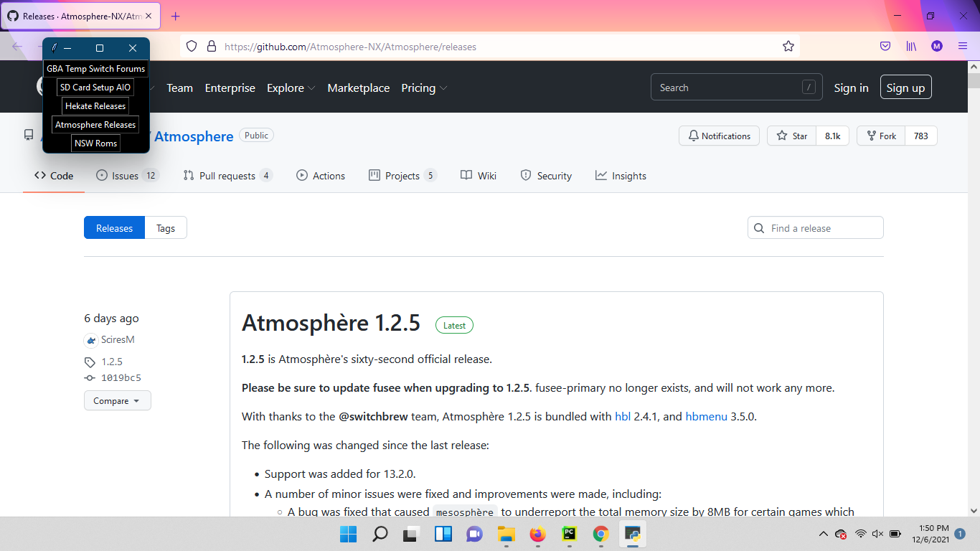Click the GBA Temp Switch Forums button

pos(96,69)
